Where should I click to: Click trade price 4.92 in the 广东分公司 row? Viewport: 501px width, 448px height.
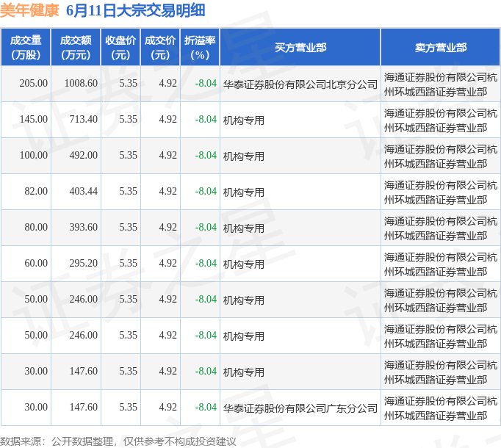[x=167, y=407]
